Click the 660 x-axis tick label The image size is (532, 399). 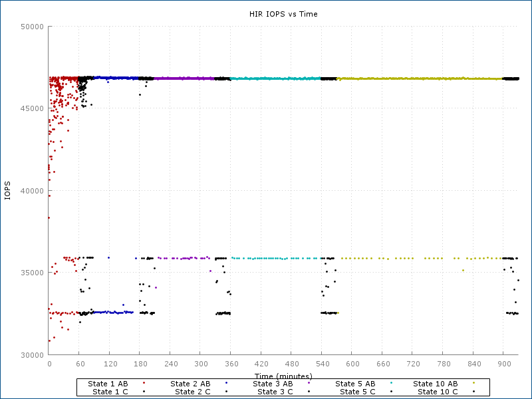pos(384,364)
